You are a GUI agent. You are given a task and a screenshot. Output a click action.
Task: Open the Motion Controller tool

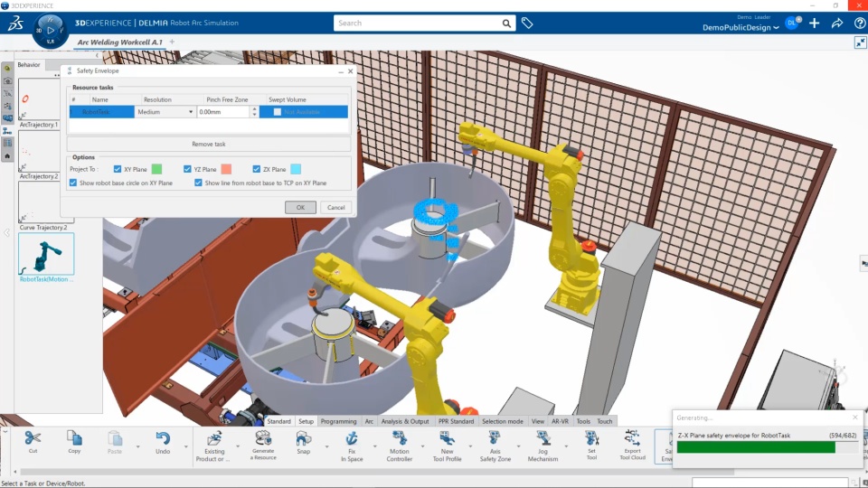[x=399, y=439]
